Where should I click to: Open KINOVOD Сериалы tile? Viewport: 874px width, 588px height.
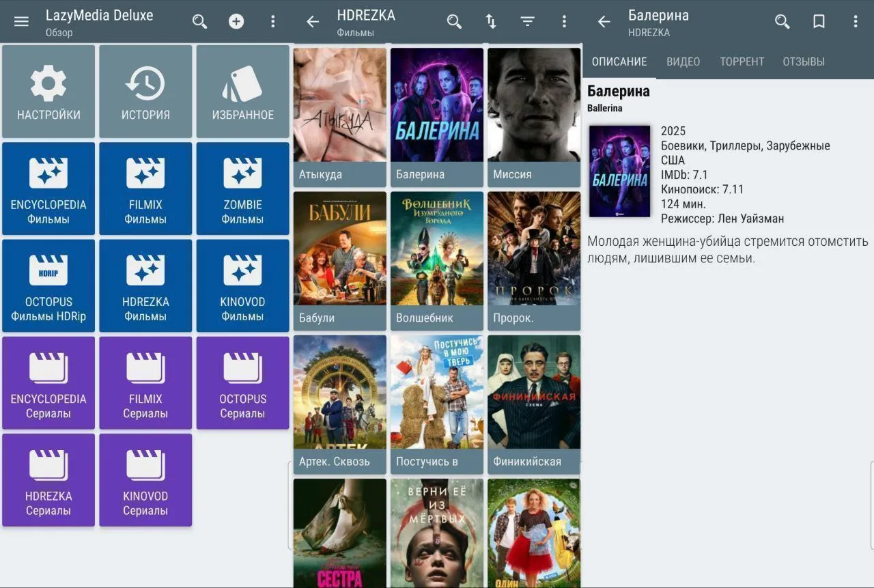[145, 480]
